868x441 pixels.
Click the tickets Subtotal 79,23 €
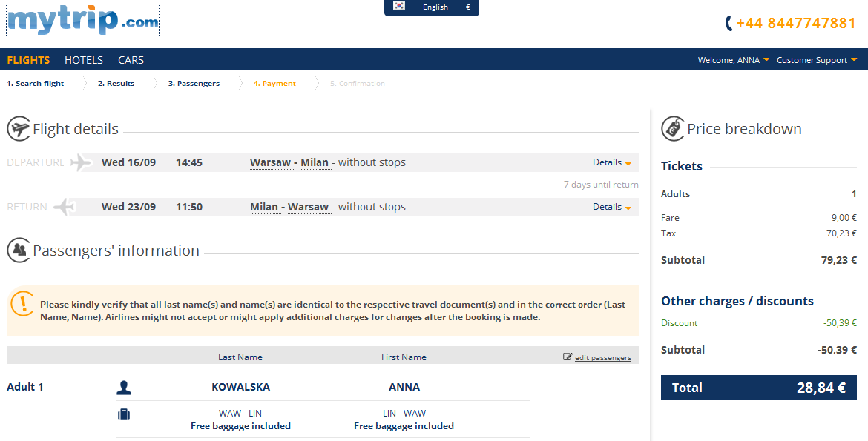[x=838, y=260]
